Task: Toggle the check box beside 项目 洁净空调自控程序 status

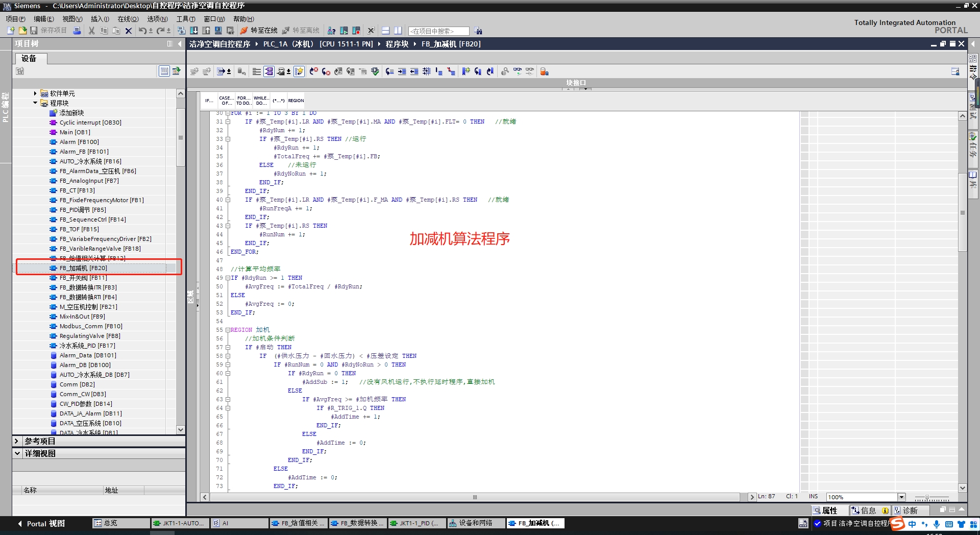Action: 817,523
